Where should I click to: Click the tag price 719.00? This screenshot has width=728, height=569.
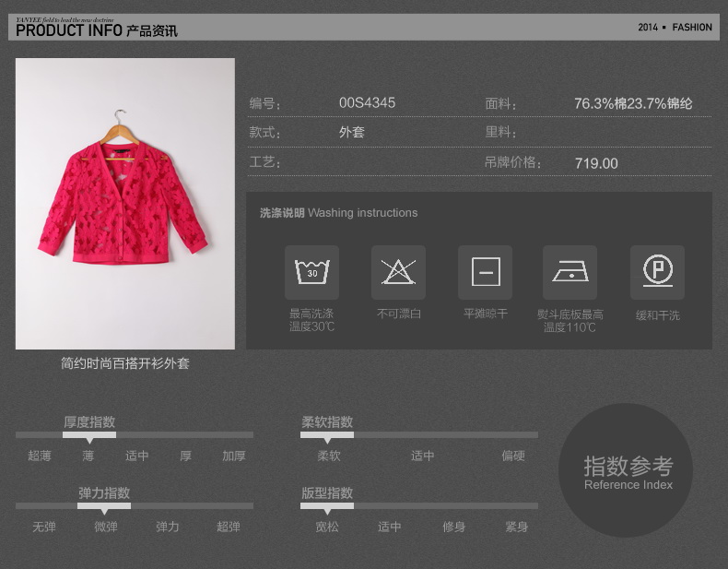coord(596,163)
